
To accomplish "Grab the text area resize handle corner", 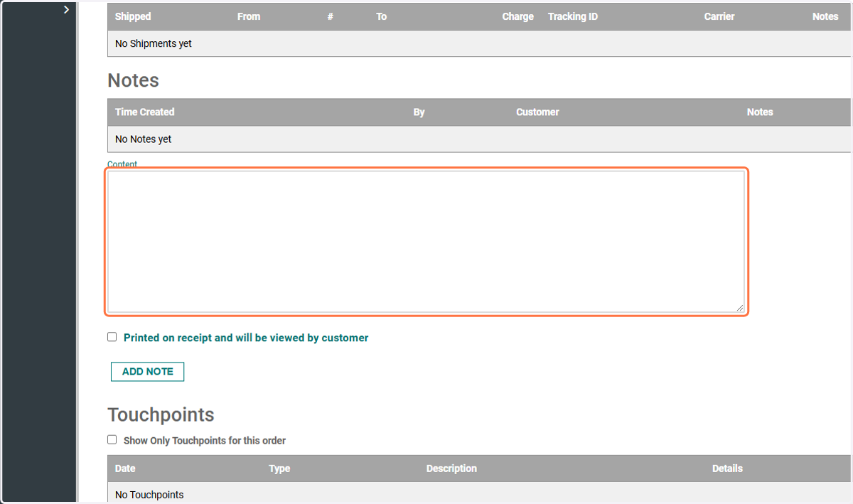I will click(x=740, y=307).
